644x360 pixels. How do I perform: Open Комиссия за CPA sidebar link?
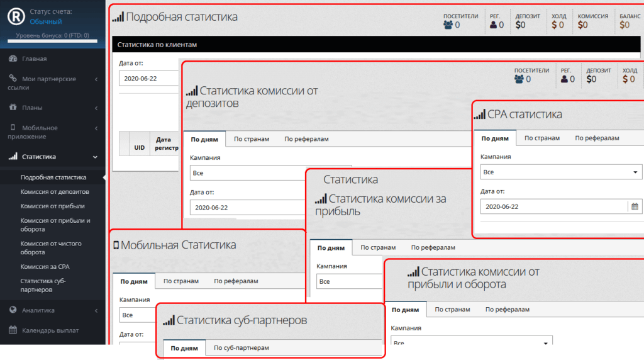[45, 266]
